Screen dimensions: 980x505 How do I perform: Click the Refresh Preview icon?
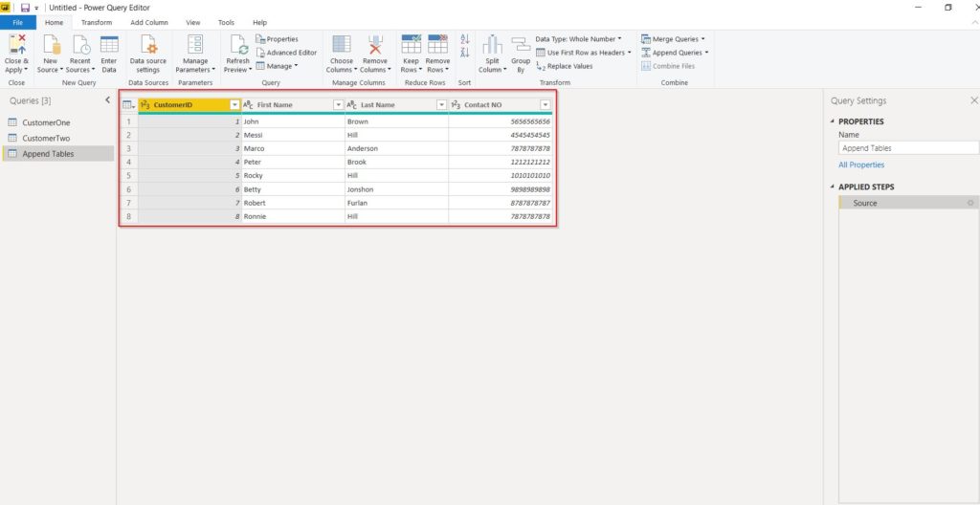coord(238,45)
